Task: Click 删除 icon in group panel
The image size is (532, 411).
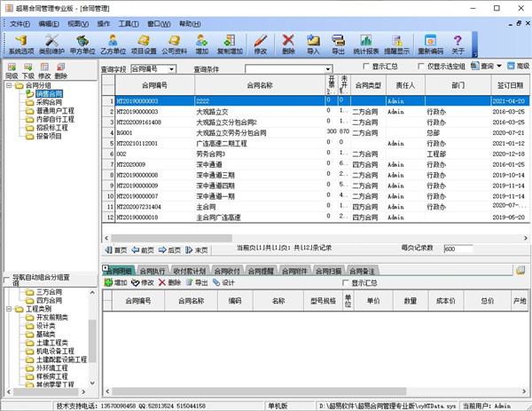Action: coord(60,71)
